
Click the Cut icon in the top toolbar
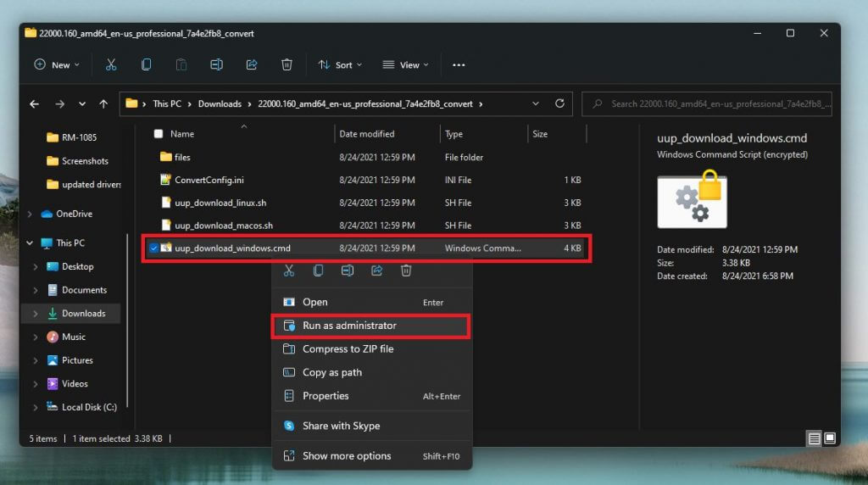tap(111, 64)
